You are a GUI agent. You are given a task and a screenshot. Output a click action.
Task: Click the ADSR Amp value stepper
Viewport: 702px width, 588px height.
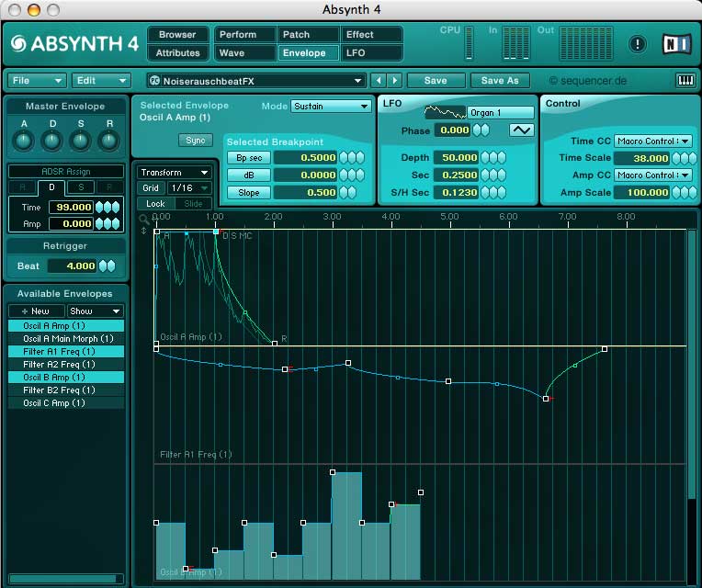pos(108,223)
